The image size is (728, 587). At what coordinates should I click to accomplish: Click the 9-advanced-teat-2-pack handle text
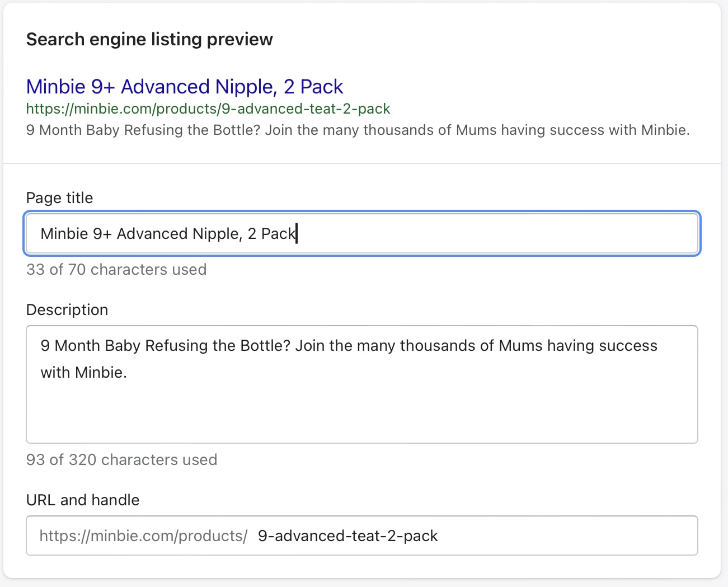(x=347, y=536)
